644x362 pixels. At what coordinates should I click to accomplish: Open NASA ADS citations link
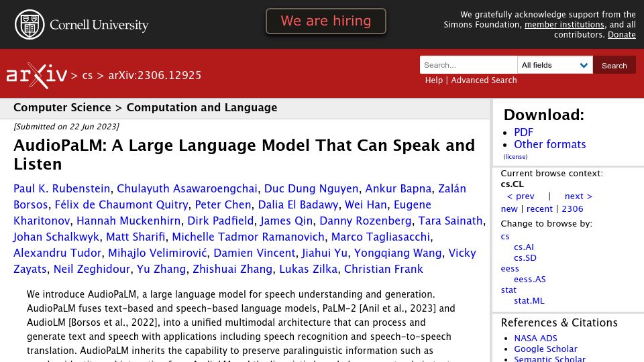pos(535,338)
